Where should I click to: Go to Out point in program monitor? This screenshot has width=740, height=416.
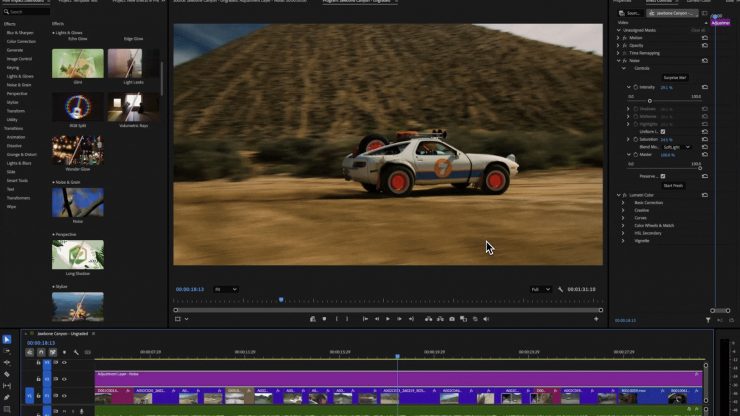point(411,319)
